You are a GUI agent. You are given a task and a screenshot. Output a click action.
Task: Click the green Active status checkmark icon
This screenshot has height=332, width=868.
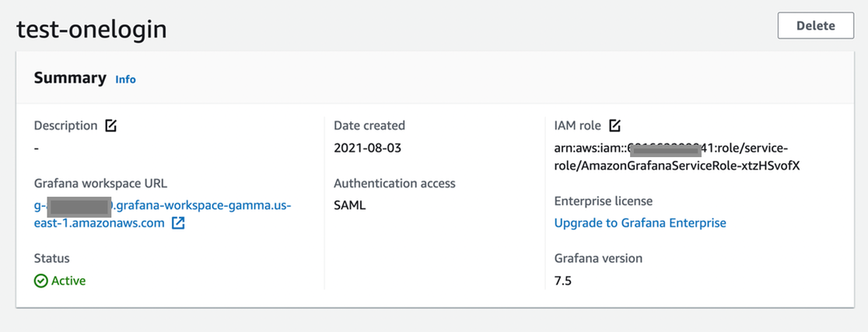point(40,281)
